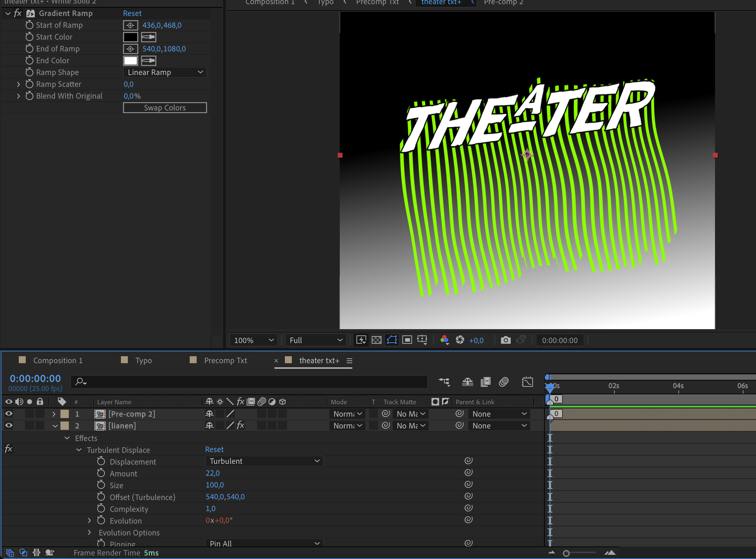Enable Motion Blur for the composition

tap(504, 382)
